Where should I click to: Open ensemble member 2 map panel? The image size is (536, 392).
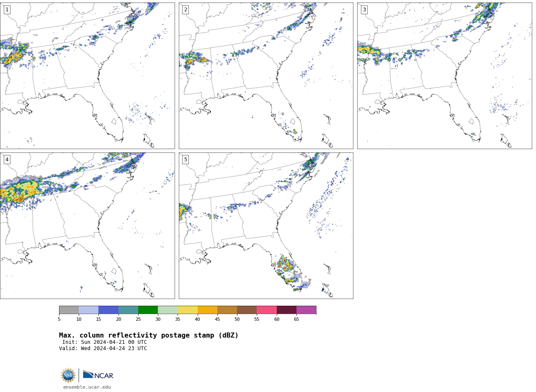[266, 76]
